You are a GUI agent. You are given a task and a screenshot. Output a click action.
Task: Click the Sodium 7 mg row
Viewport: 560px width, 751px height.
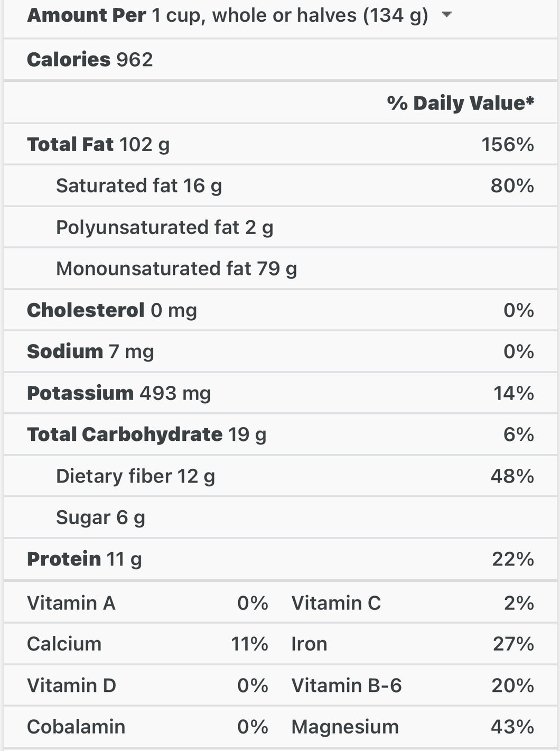click(281, 351)
